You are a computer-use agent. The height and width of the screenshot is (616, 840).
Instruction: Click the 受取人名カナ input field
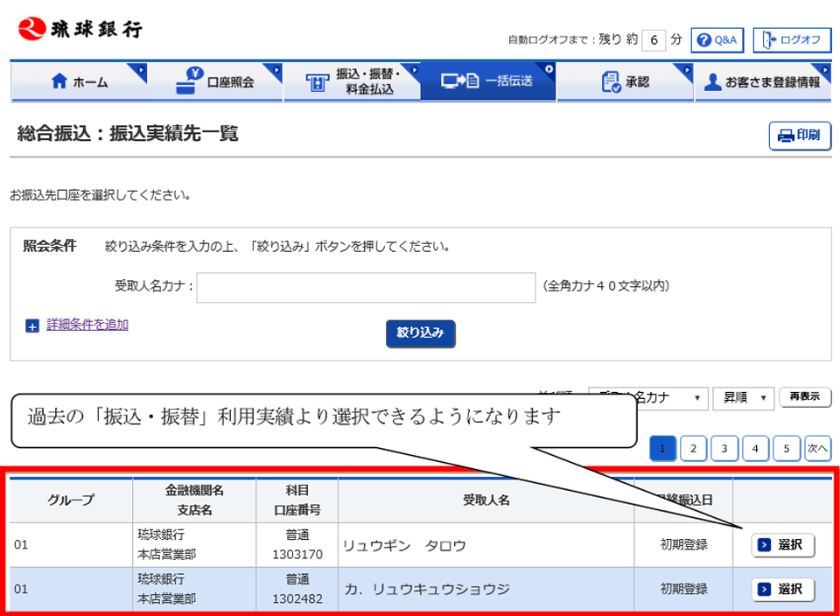(366, 287)
